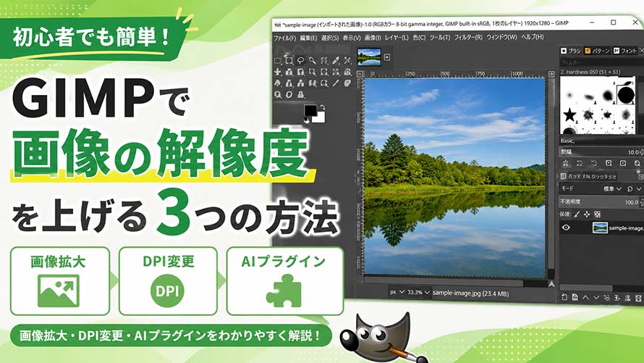Open the ファイル(F) menu
Viewport: 644px width, 363px height.
point(284,38)
